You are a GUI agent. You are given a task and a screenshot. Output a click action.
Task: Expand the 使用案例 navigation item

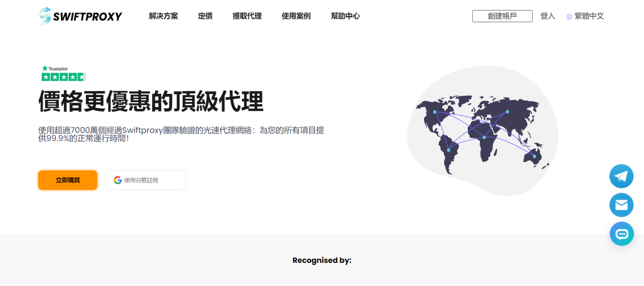point(296,16)
